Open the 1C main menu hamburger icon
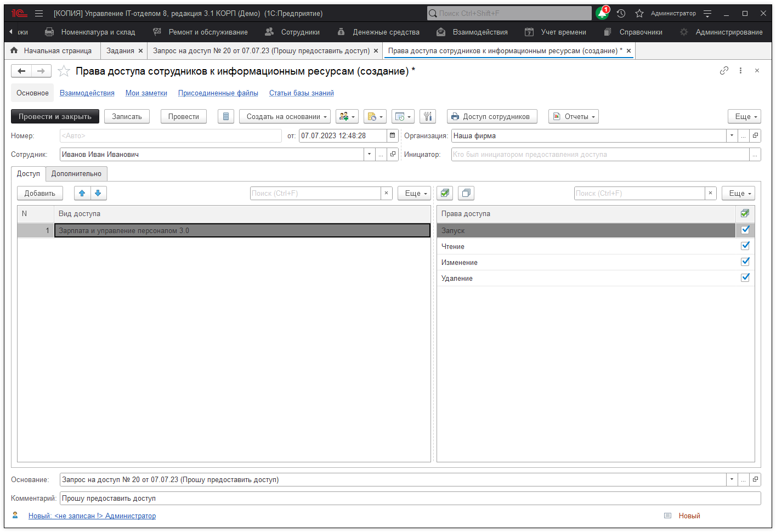776x532 pixels. pos(39,13)
